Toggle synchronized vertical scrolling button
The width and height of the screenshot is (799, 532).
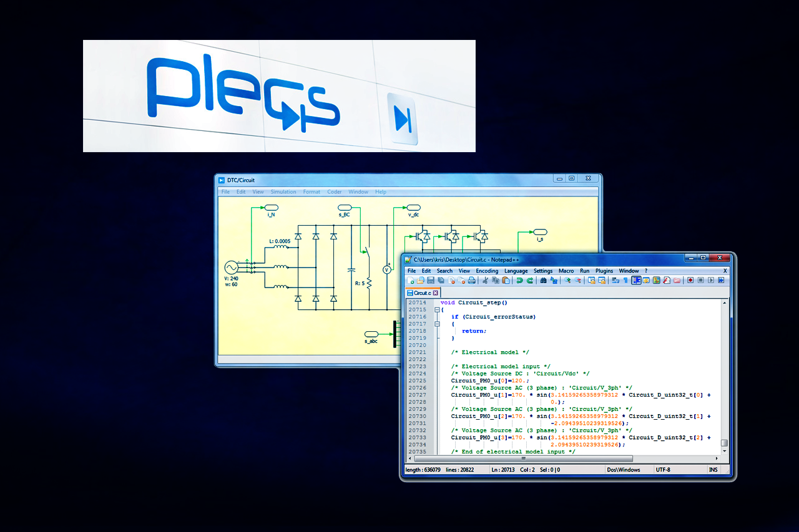[592, 281]
